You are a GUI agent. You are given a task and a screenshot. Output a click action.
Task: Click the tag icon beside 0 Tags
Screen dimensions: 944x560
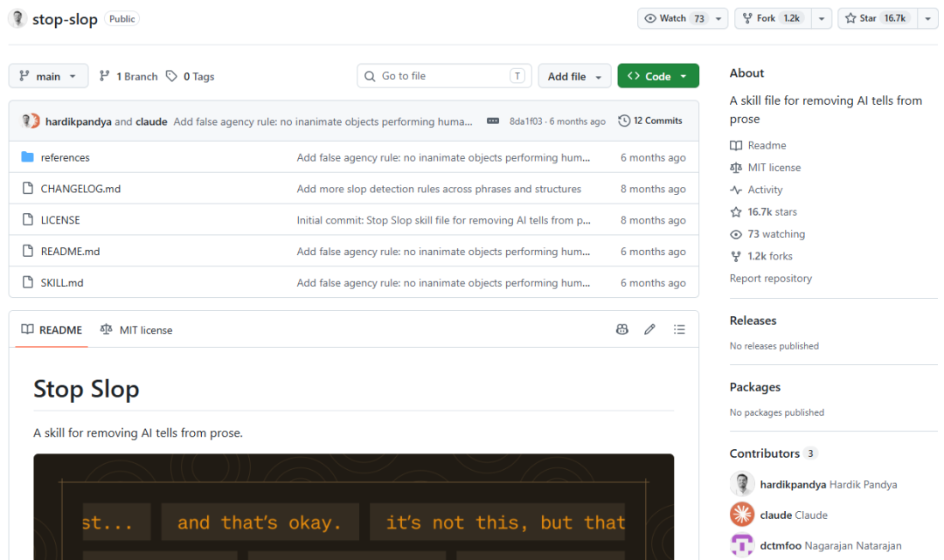pos(171,76)
